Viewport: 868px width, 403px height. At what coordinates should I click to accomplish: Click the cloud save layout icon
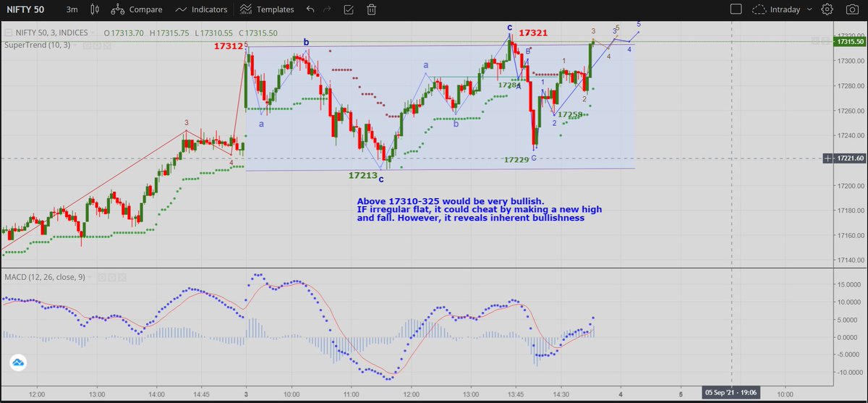(x=759, y=9)
